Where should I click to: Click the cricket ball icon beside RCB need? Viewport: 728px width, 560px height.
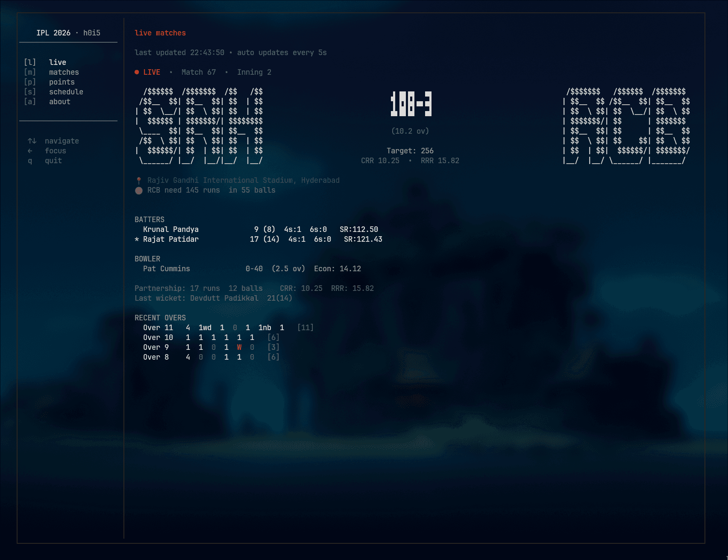click(x=139, y=191)
